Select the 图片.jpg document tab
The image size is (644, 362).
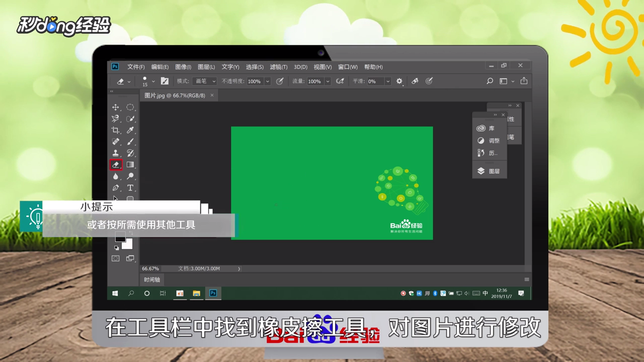pos(175,95)
